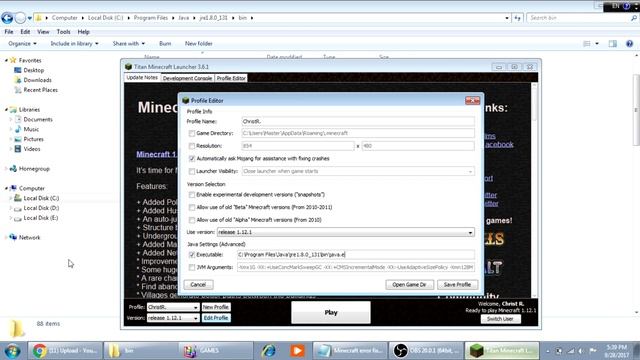This screenshot has height=360, width=640.
Task: Click the New Profile button
Action: (x=216, y=307)
